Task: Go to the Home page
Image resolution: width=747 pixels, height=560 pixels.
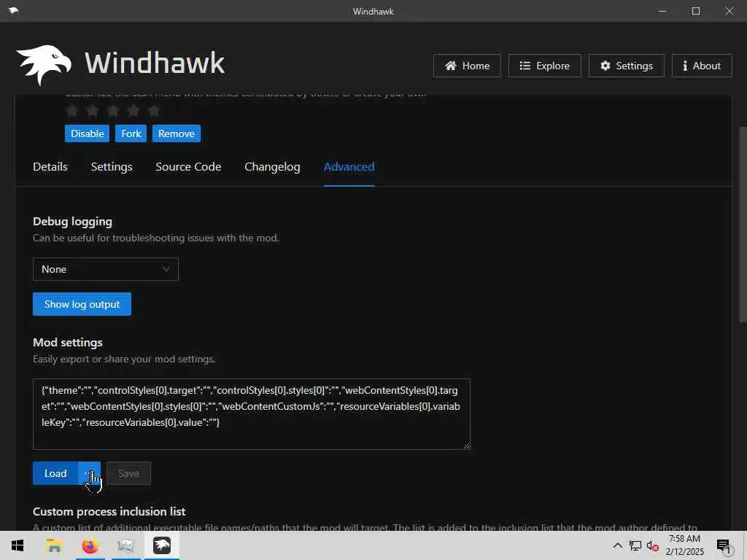Action: pos(467,66)
